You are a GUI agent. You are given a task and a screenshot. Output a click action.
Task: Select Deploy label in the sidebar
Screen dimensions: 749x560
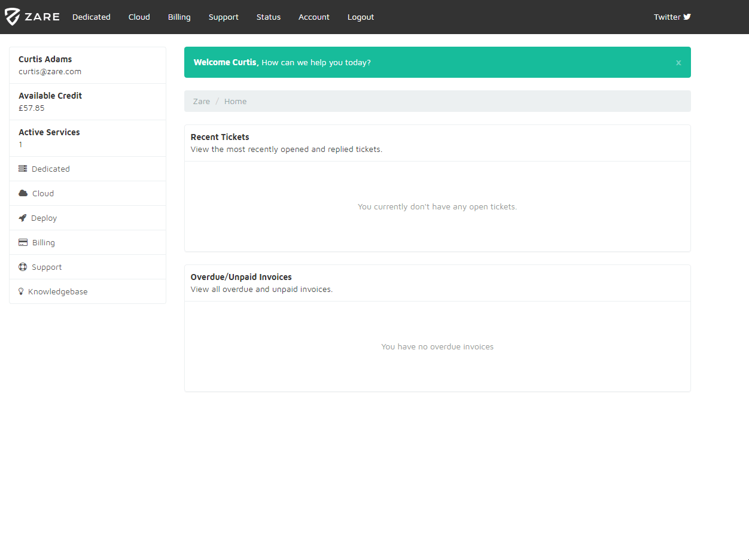pyautogui.click(x=44, y=218)
